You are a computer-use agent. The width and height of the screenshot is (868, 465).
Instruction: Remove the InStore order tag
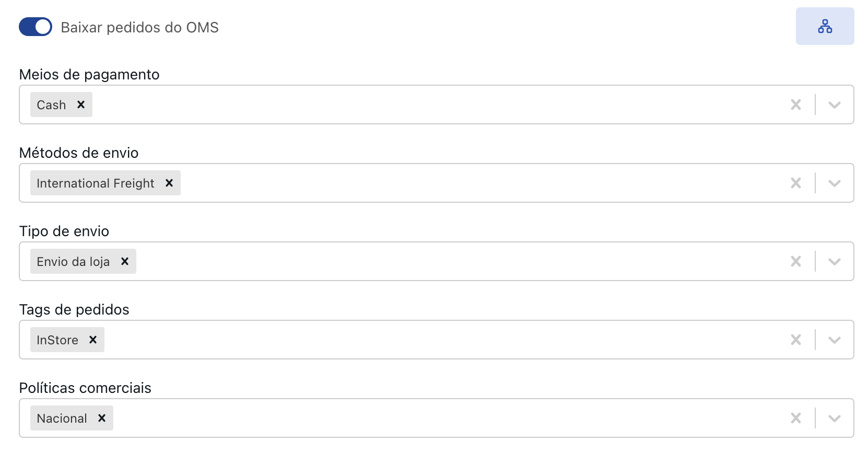93,340
